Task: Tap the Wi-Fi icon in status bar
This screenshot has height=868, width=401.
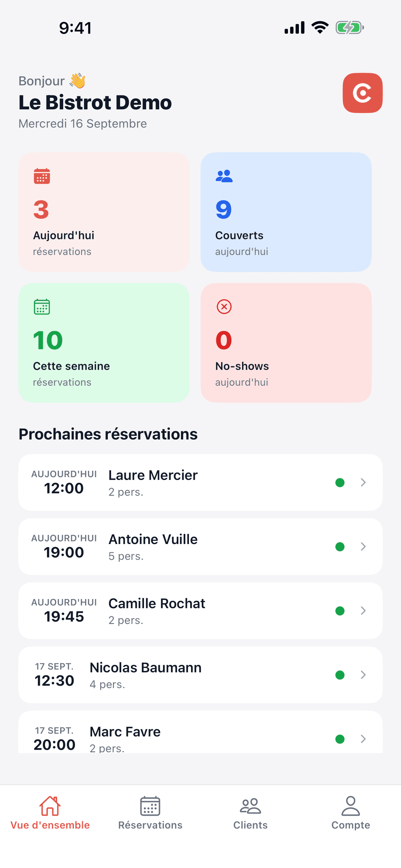Action: pos(320,27)
